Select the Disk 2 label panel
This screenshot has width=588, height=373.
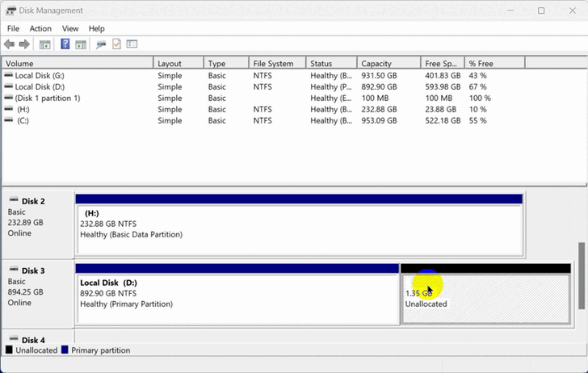click(38, 224)
